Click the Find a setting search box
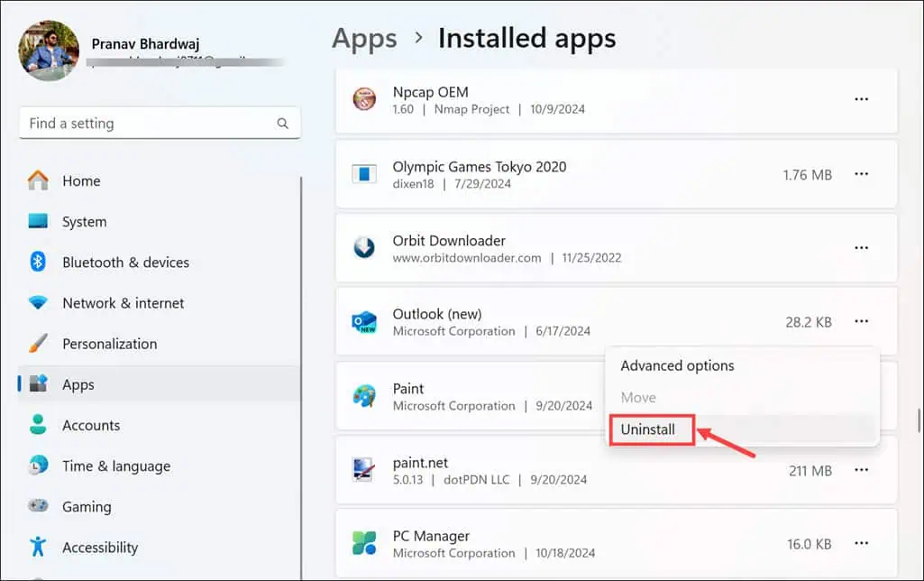The height and width of the screenshot is (581, 924). (x=144, y=123)
